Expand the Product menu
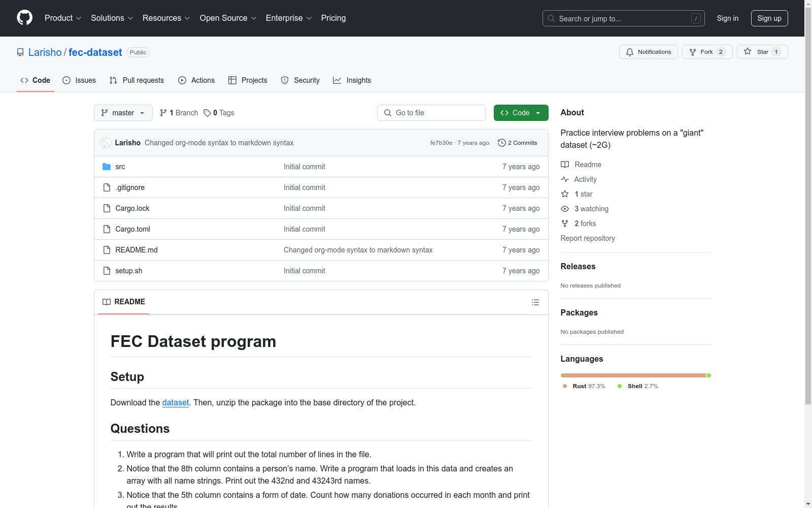The image size is (812, 508). point(63,18)
